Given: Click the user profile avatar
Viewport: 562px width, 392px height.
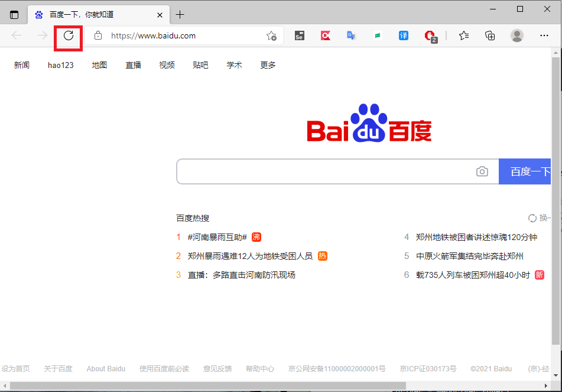Looking at the screenshot, I should (x=516, y=35).
